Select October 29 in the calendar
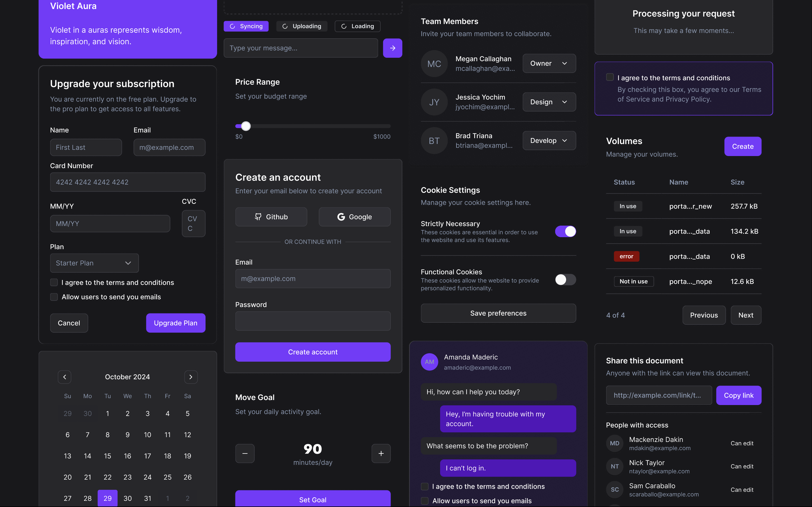 click(x=107, y=498)
